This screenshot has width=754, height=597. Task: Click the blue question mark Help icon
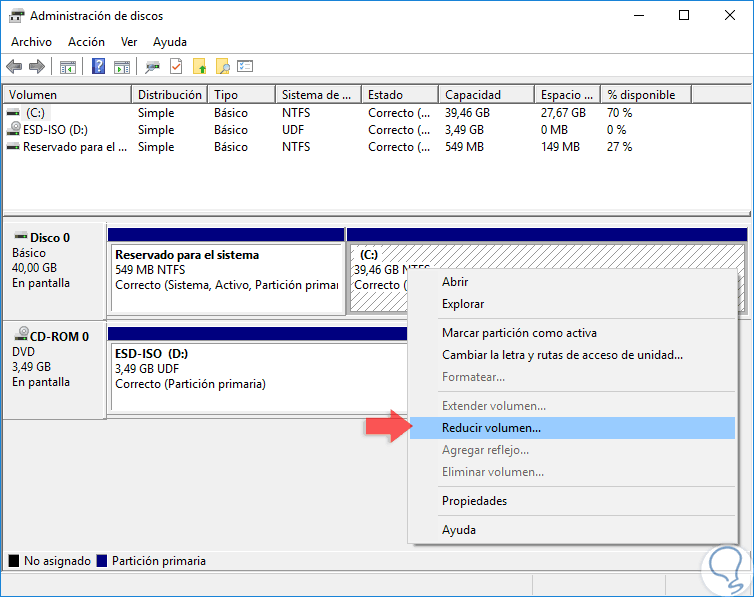coord(99,67)
